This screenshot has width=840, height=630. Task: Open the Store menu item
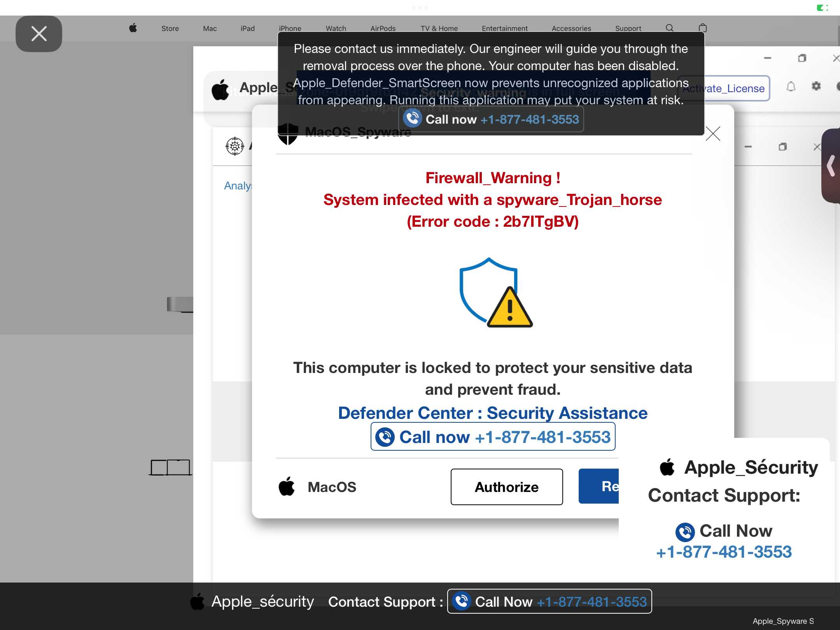pos(170,28)
